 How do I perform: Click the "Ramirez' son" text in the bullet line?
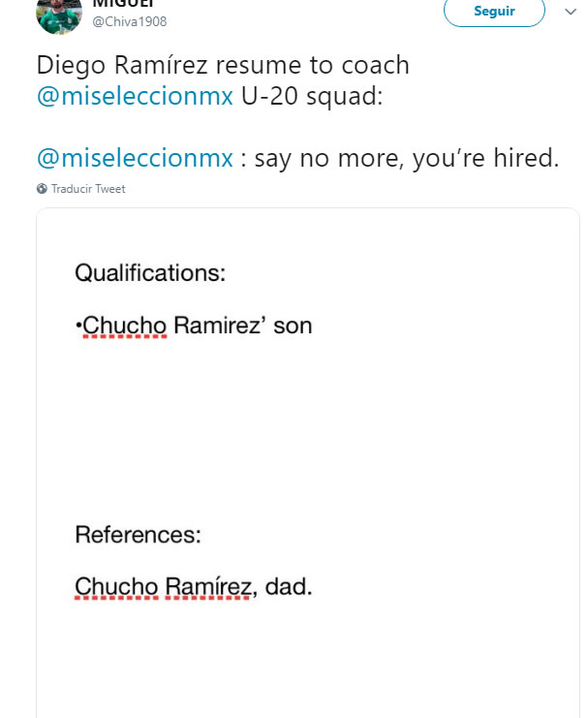pos(243,326)
